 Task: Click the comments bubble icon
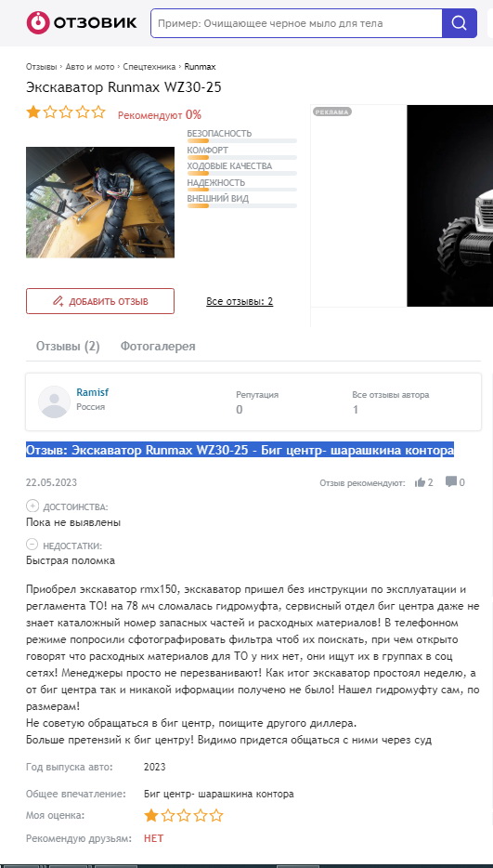pos(451,481)
